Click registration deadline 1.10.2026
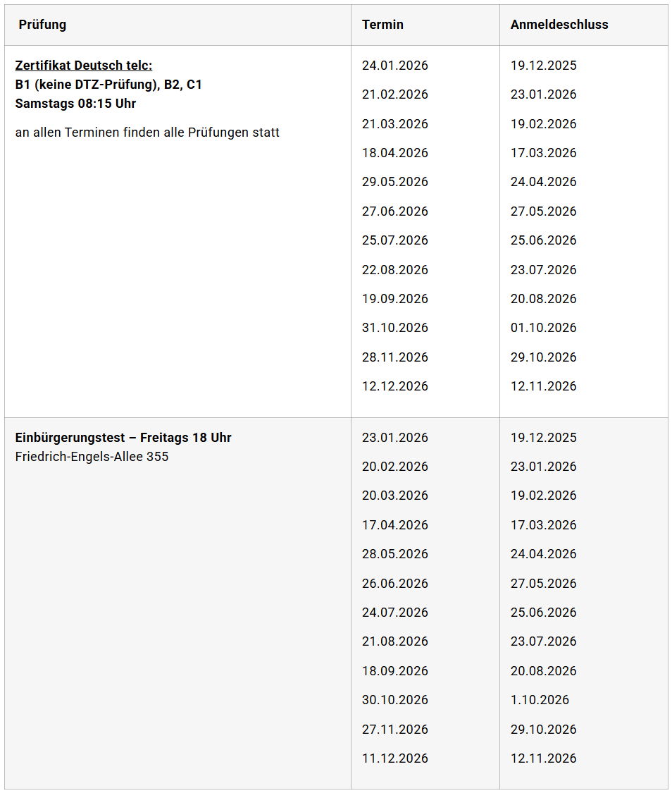Viewport: 672px width, 793px height. pyautogui.click(x=540, y=700)
